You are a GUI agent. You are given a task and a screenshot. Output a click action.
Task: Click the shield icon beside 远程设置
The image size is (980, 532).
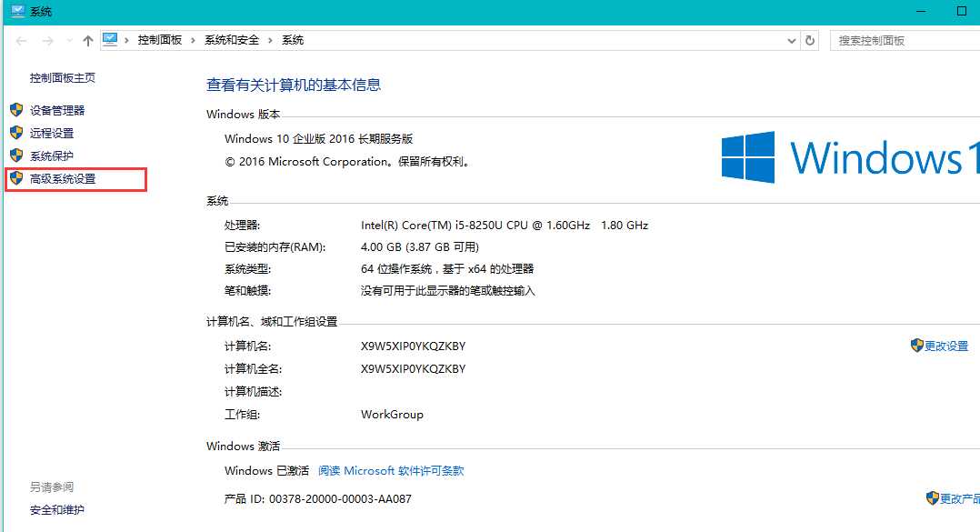tap(17, 133)
